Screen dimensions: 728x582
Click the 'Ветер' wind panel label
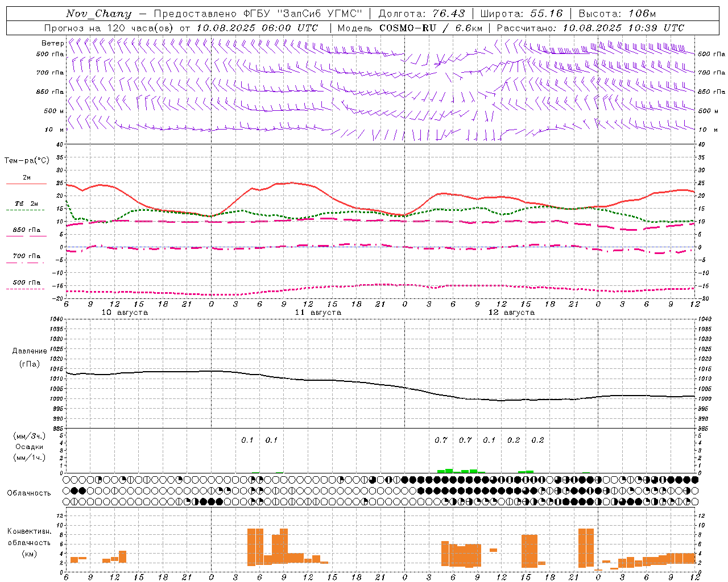coord(52,43)
